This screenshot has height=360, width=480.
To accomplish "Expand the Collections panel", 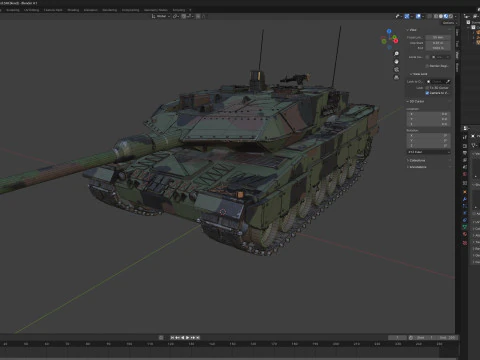I will click(417, 160).
